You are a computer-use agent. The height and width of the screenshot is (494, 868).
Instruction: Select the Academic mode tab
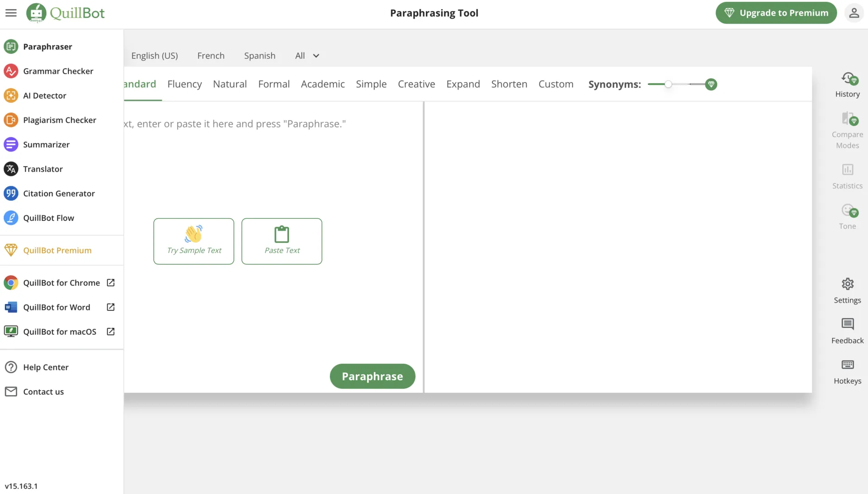[x=323, y=84]
